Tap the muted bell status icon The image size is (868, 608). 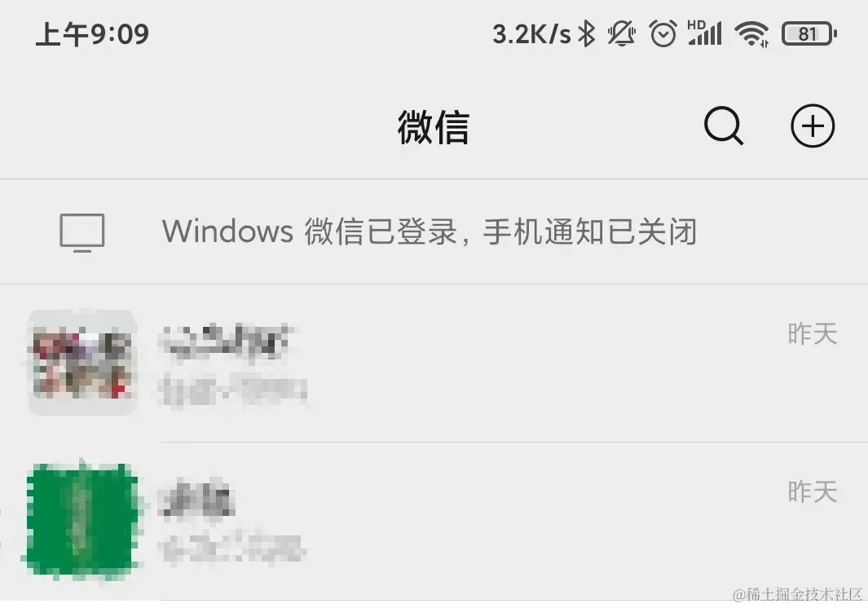622,33
